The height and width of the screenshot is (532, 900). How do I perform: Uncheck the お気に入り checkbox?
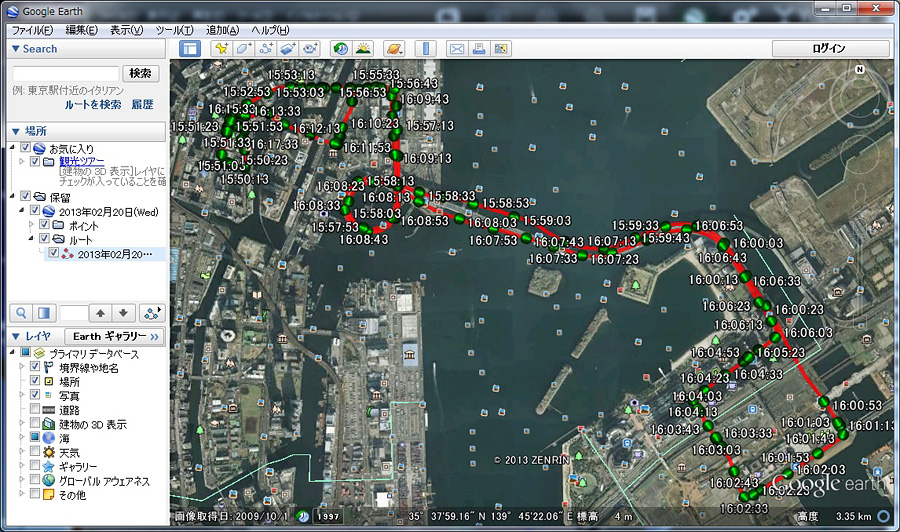click(x=25, y=148)
